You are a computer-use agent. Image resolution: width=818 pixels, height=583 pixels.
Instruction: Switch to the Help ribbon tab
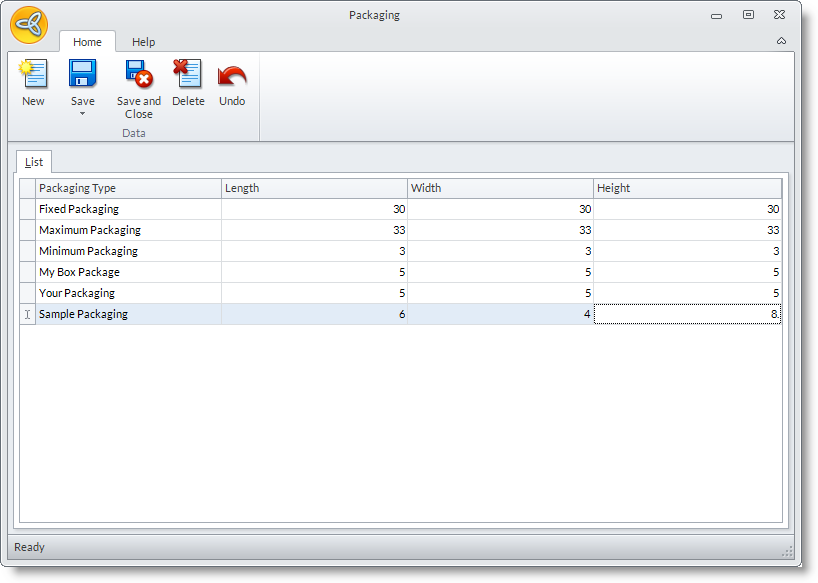click(144, 42)
